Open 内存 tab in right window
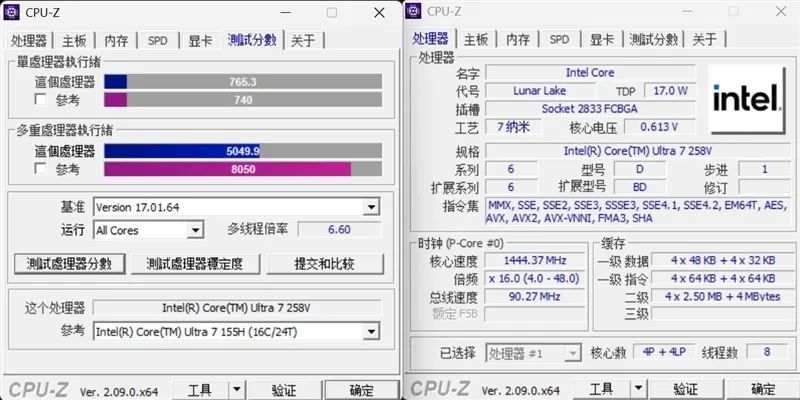 coord(518,39)
